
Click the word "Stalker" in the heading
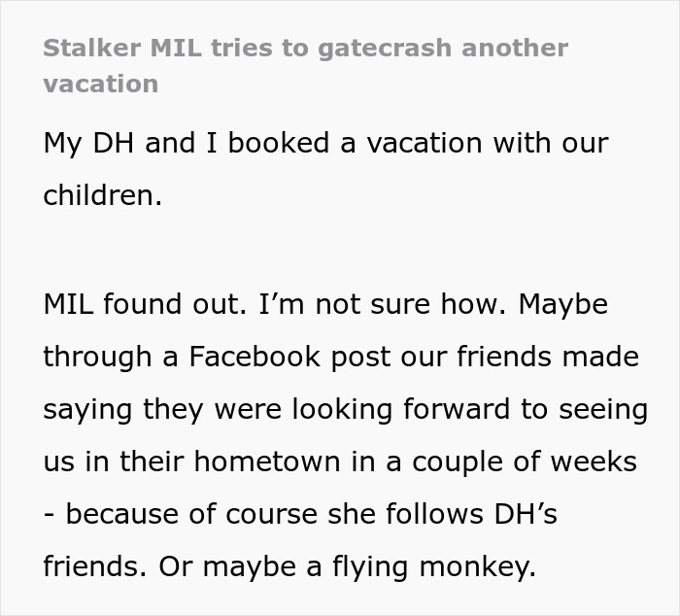pyautogui.click(x=89, y=49)
